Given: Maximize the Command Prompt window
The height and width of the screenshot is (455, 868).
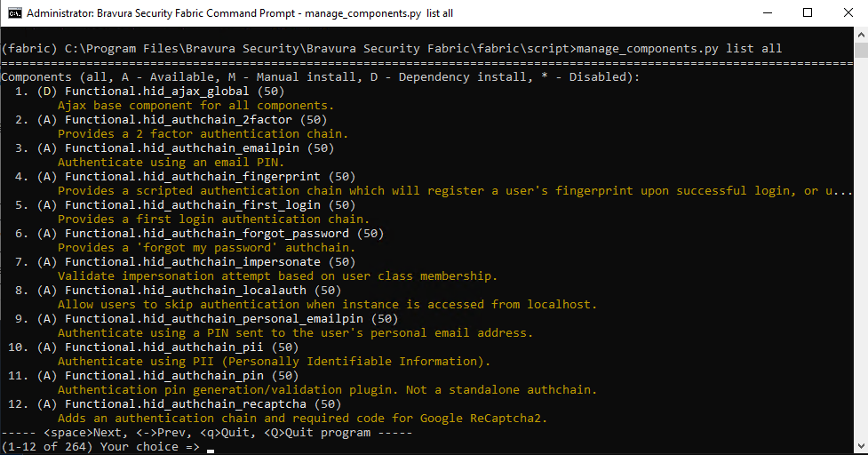Looking at the screenshot, I should pyautogui.click(x=807, y=13).
